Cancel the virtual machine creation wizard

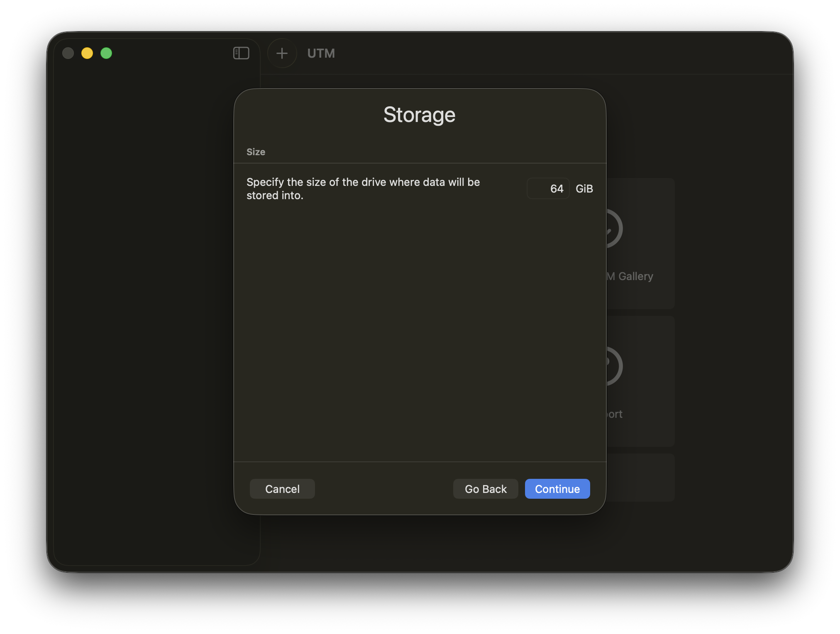pyautogui.click(x=282, y=489)
